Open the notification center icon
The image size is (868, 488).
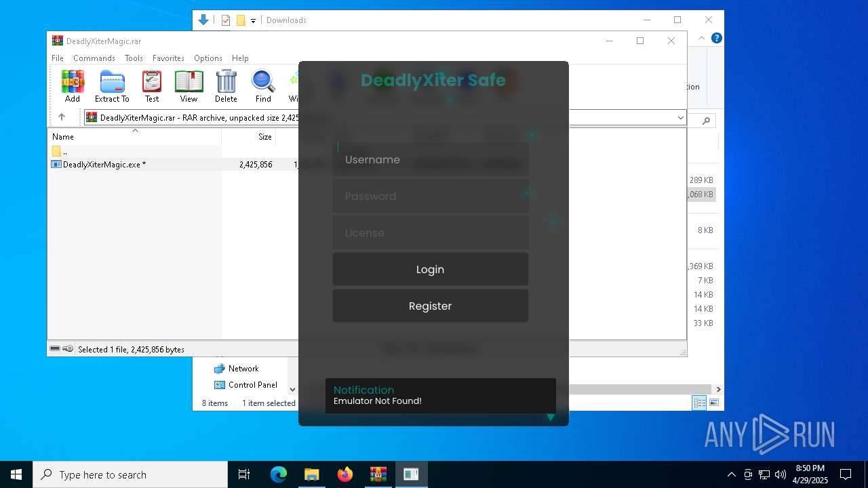(846, 474)
